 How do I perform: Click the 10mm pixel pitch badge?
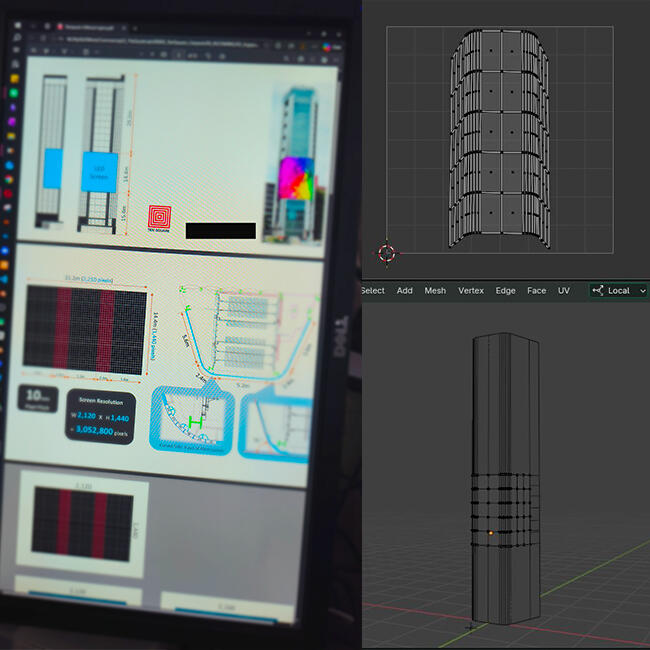point(36,401)
